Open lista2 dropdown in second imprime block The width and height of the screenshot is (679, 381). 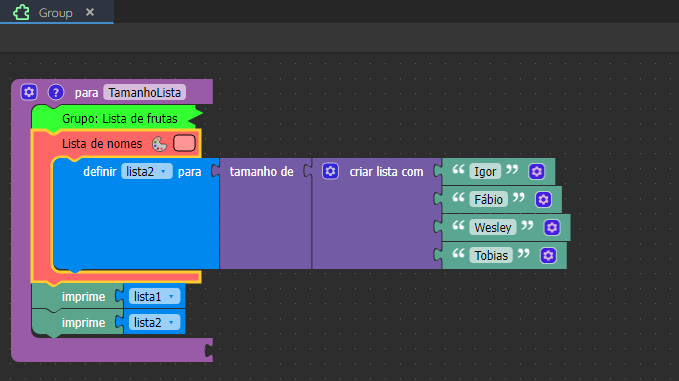tap(154, 323)
